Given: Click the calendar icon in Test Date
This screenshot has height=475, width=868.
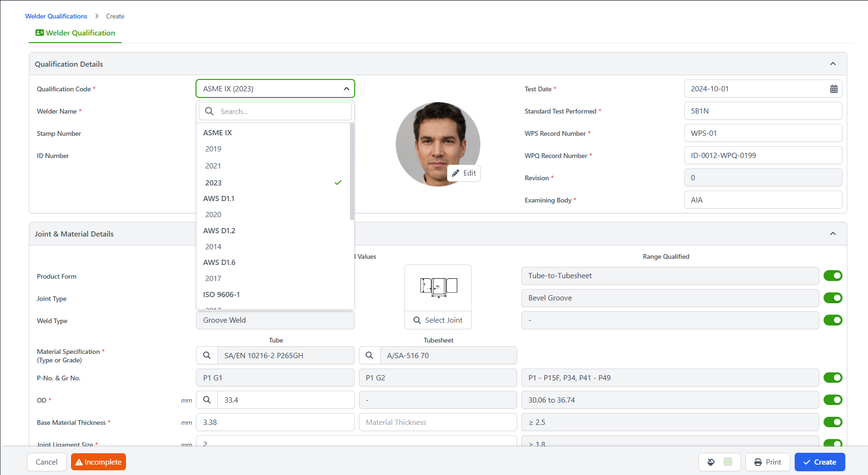Looking at the screenshot, I should point(833,89).
